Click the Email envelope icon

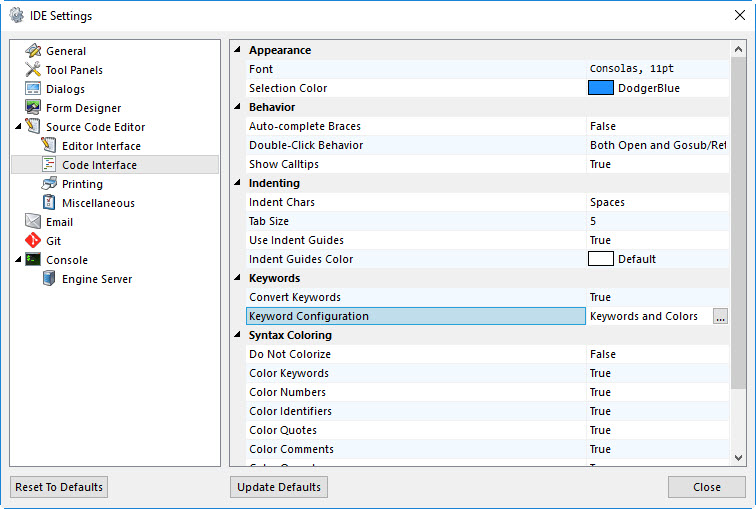tap(33, 221)
